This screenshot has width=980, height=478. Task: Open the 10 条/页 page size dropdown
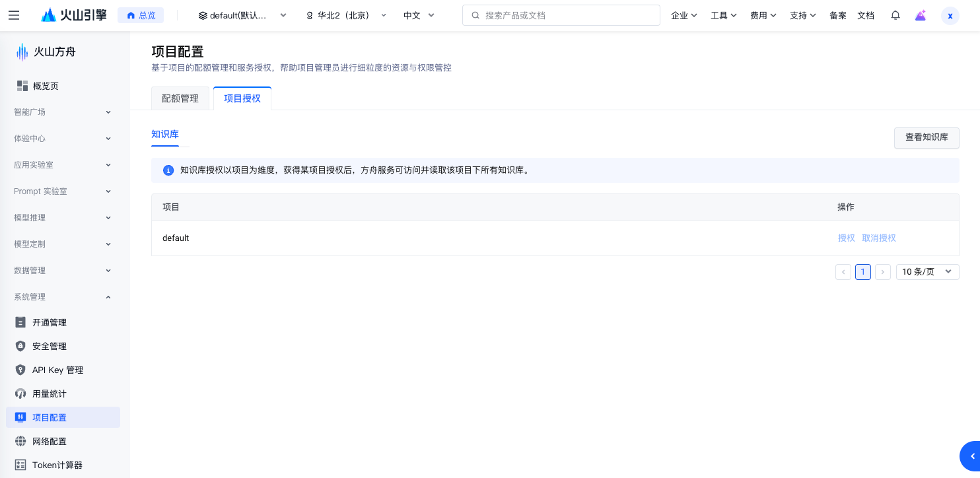pyautogui.click(x=927, y=271)
